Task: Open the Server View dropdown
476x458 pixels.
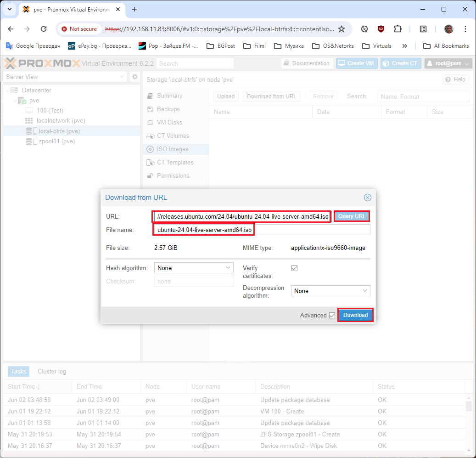Action: click(x=65, y=77)
